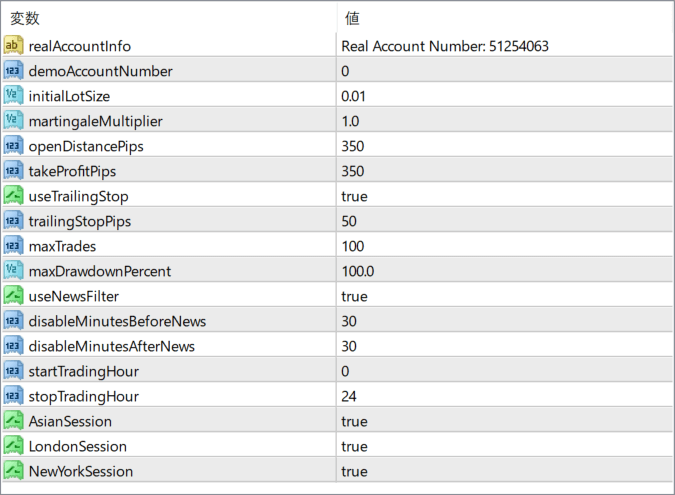Toggle the NewYorkSession true value
Image resolution: width=675 pixels, height=495 pixels.
pyautogui.click(x=355, y=471)
